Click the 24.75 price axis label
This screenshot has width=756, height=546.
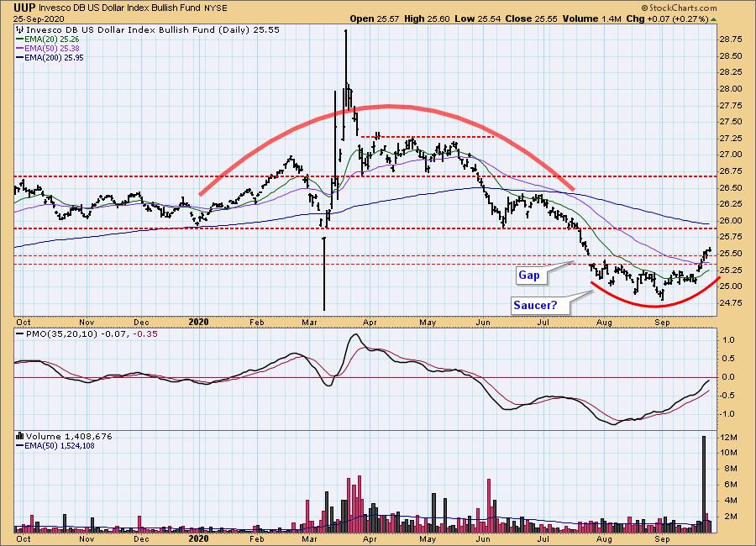731,303
